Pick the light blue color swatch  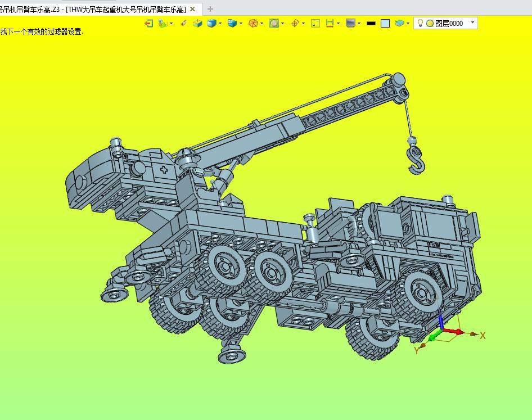tap(385, 24)
